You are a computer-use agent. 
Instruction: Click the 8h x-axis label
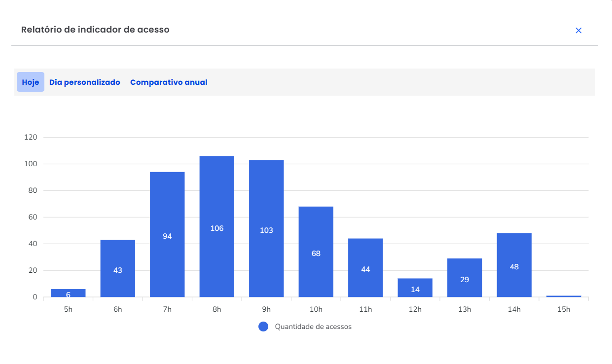(217, 310)
